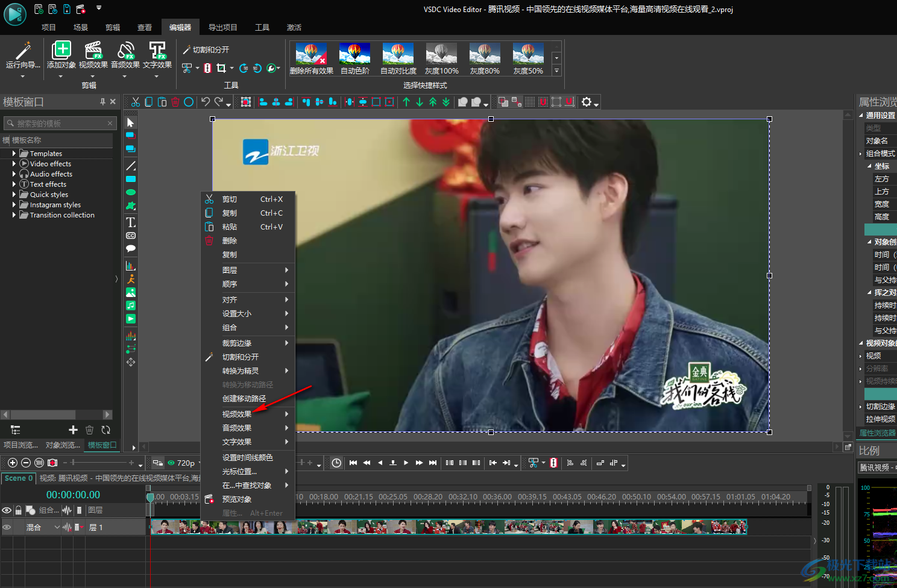Click the 搜索到的模板 search field
The height and width of the screenshot is (588, 897).
tap(59, 123)
